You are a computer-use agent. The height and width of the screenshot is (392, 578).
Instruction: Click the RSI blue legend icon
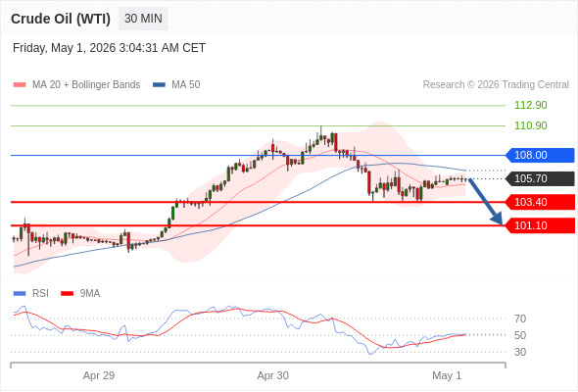click(x=20, y=294)
